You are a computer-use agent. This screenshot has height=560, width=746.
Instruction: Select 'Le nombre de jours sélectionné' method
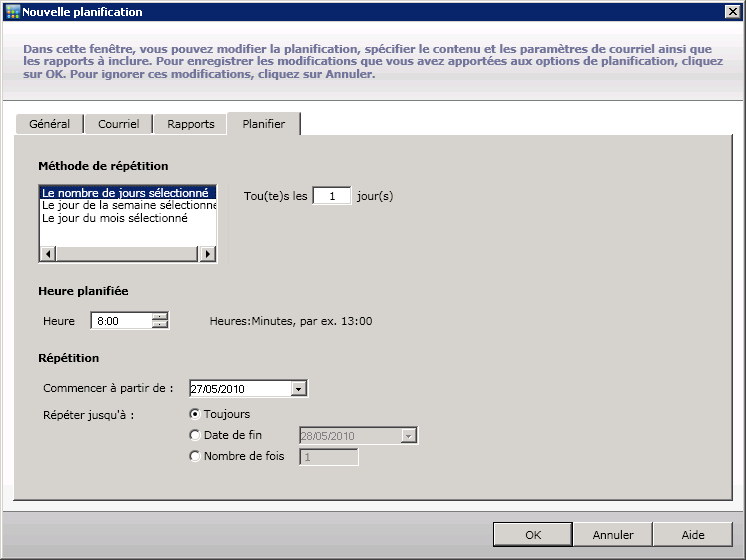[128, 193]
